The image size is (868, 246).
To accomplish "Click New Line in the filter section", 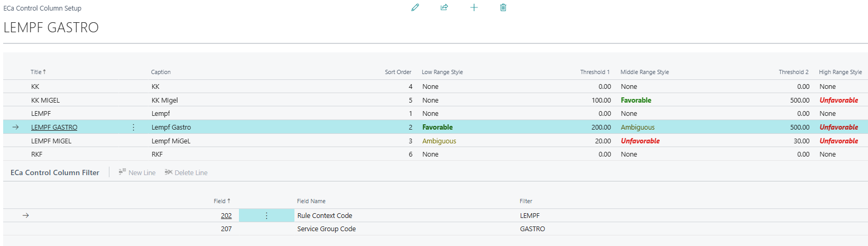I will (137, 172).
